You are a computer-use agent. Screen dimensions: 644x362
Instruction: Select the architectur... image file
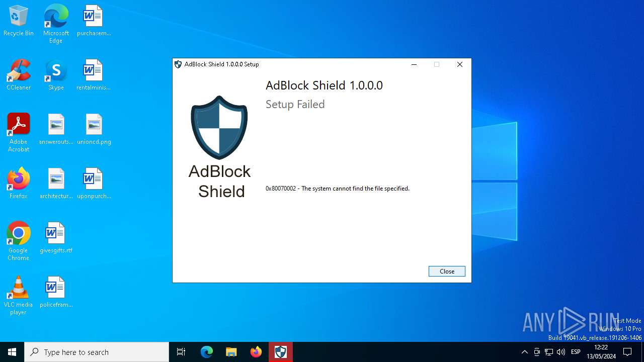(x=56, y=184)
